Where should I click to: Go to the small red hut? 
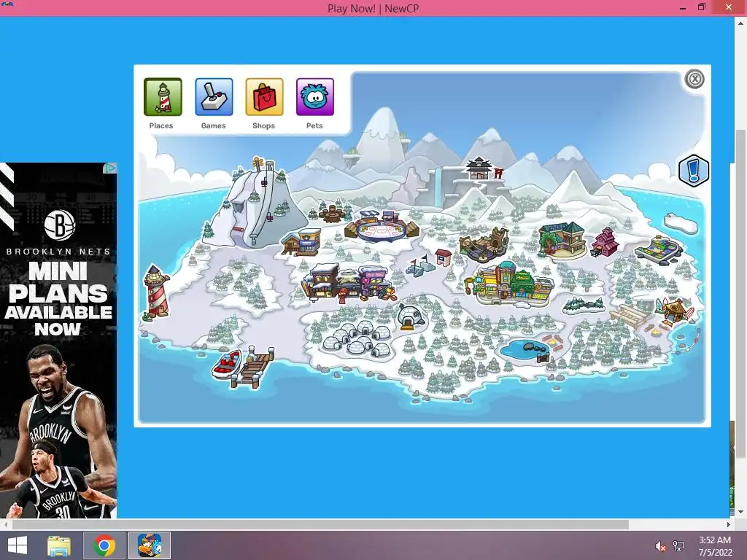click(444, 257)
